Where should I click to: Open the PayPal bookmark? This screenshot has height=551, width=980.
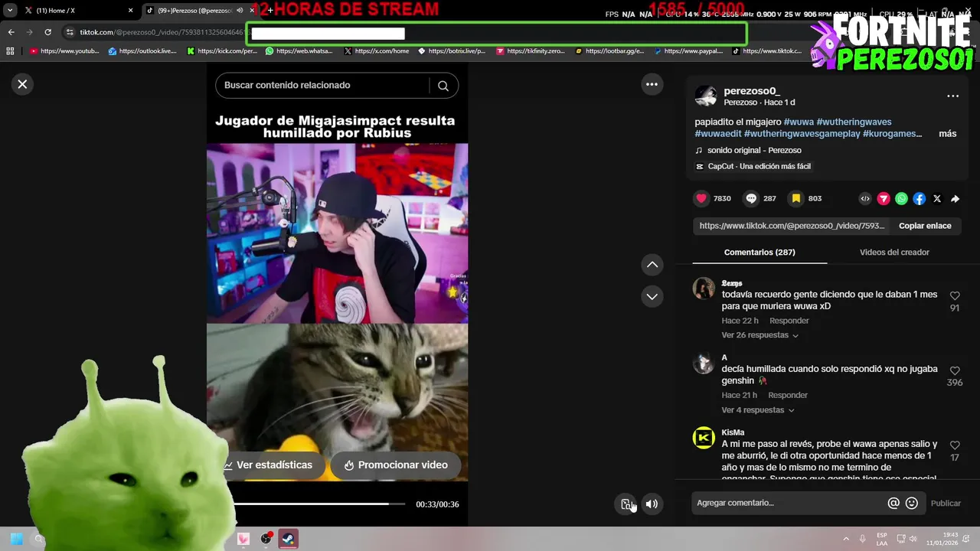tap(688, 51)
